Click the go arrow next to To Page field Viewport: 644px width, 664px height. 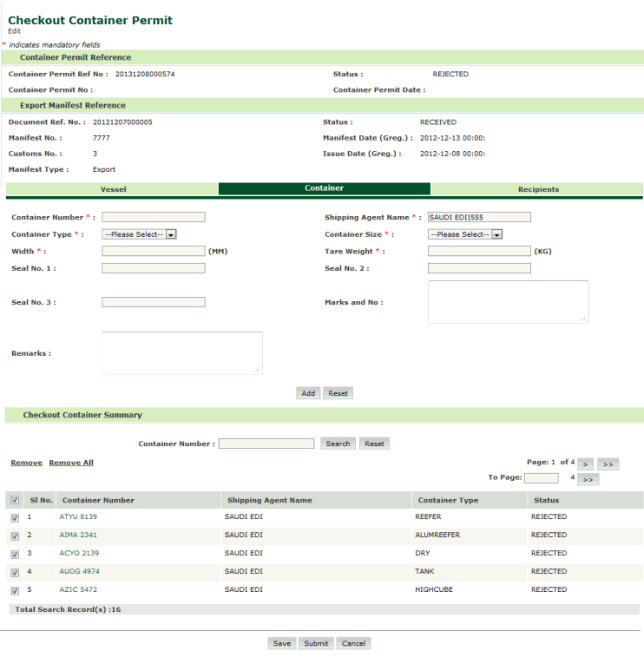click(588, 479)
